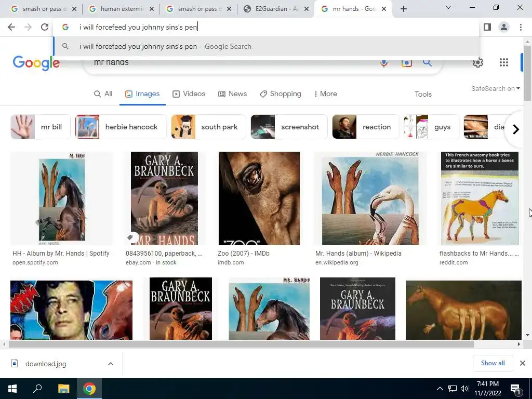Open the tab search dropdown arrow
Image resolution: width=532 pixels, height=399 pixels.
pos(448,7)
